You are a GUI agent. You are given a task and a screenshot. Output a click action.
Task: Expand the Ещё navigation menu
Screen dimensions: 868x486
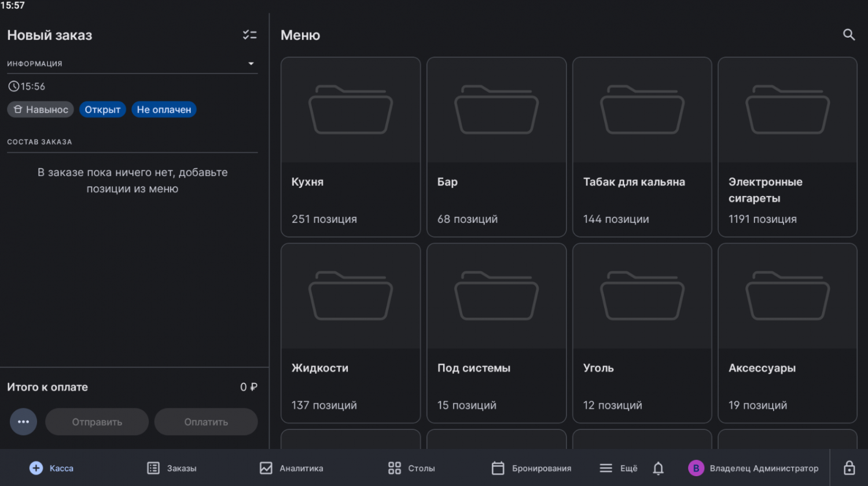point(619,468)
